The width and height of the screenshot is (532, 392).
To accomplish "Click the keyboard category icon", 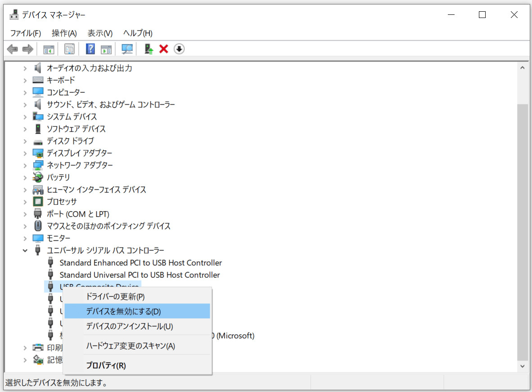I will (38, 80).
